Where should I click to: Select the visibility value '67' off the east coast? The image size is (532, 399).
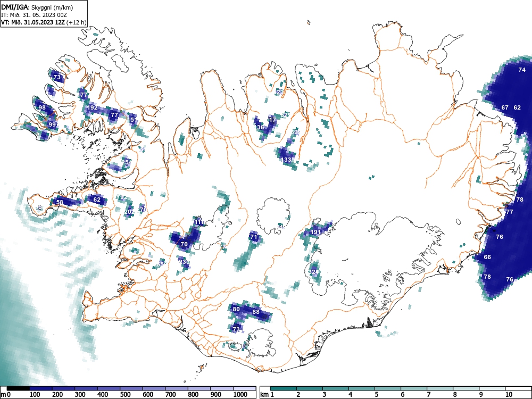505,107
